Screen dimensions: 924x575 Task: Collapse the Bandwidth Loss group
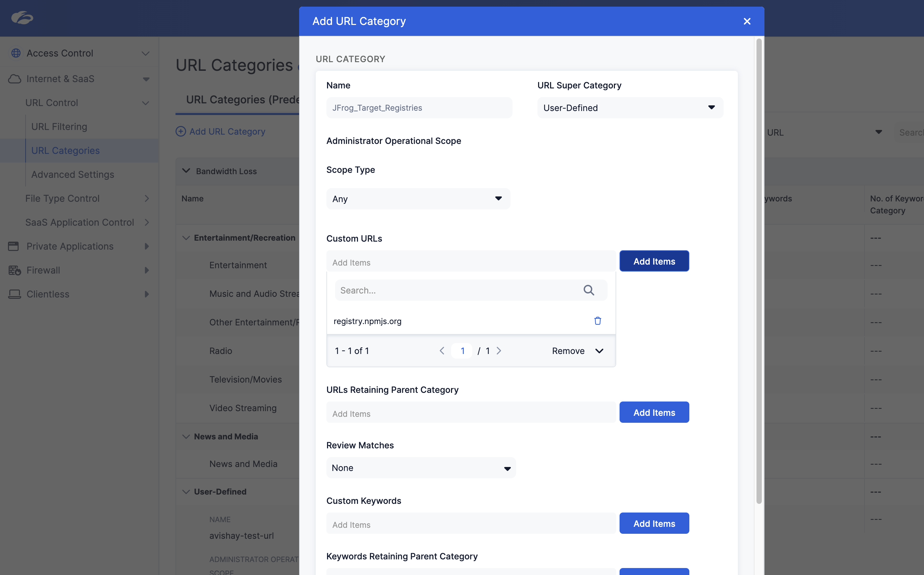(x=186, y=171)
